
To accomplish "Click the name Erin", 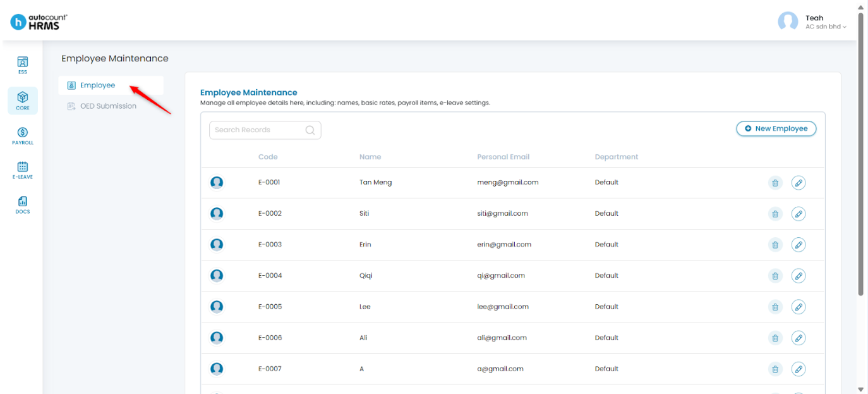I will click(x=365, y=244).
